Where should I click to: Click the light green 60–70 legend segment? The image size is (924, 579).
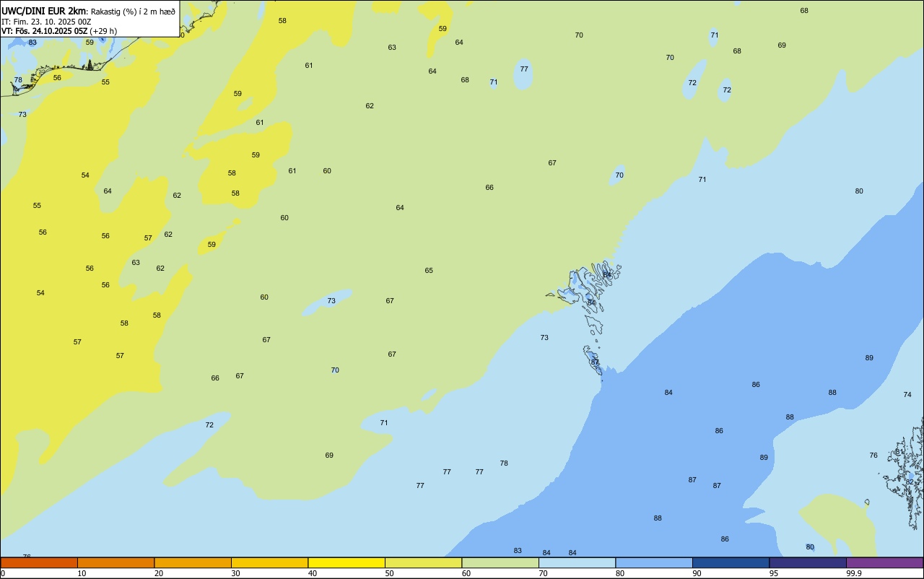500,562
